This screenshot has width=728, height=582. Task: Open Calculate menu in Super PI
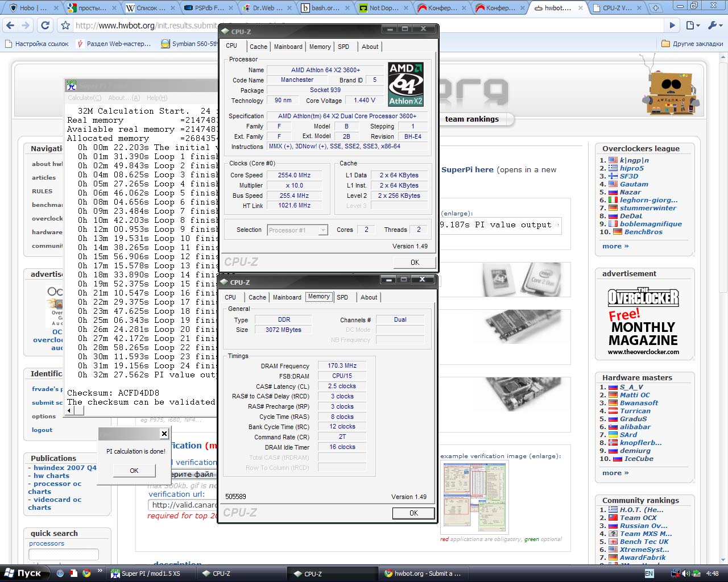pos(85,98)
